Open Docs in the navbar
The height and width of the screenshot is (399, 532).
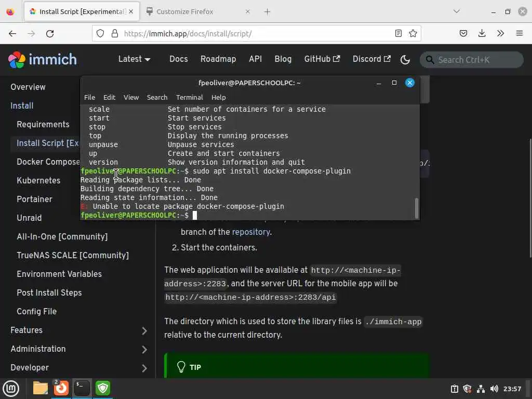(179, 59)
